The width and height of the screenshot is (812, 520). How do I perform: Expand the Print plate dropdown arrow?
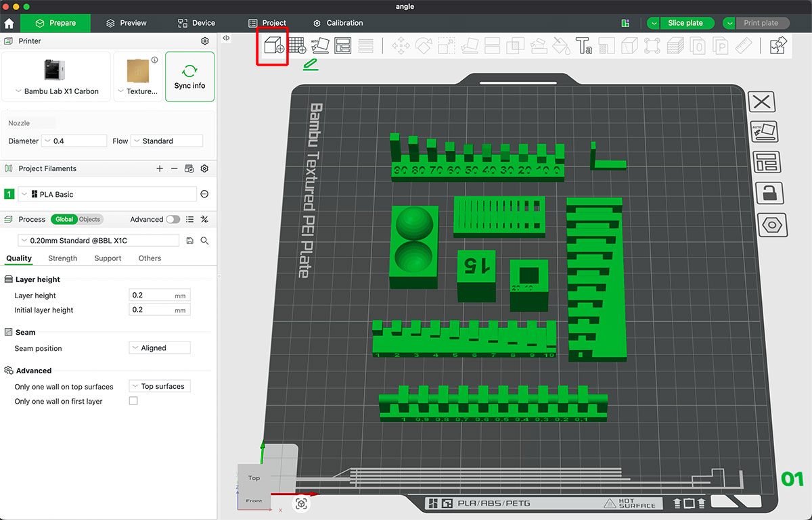click(729, 23)
